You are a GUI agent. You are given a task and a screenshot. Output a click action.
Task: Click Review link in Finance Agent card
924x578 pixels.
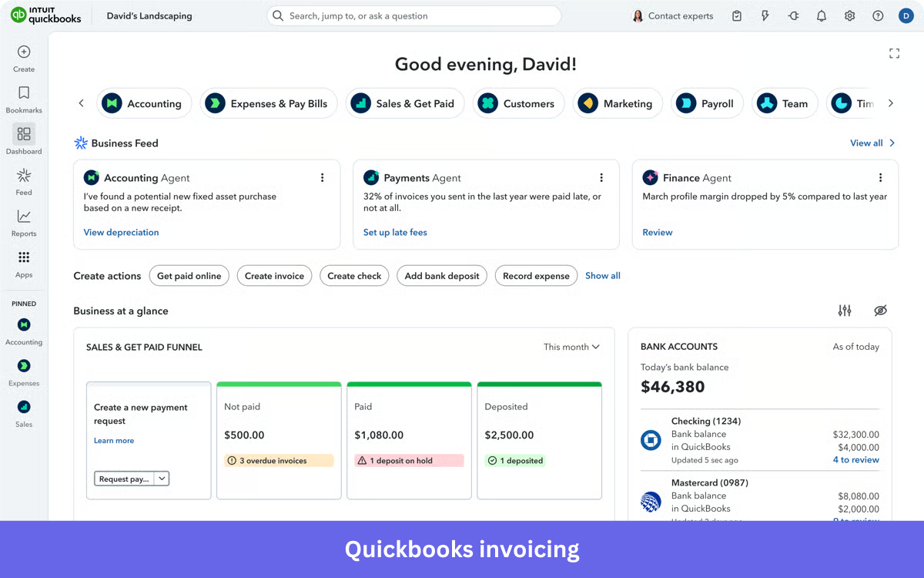point(658,232)
